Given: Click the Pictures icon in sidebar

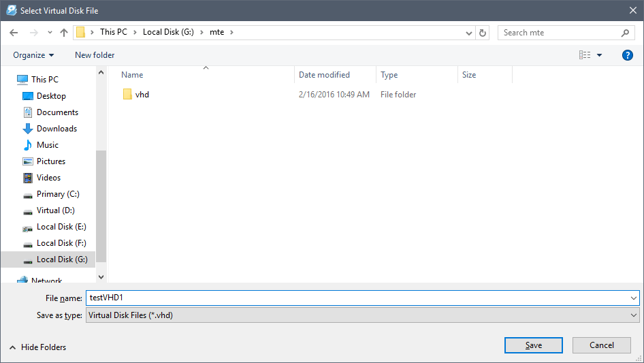Looking at the screenshot, I should tap(28, 161).
